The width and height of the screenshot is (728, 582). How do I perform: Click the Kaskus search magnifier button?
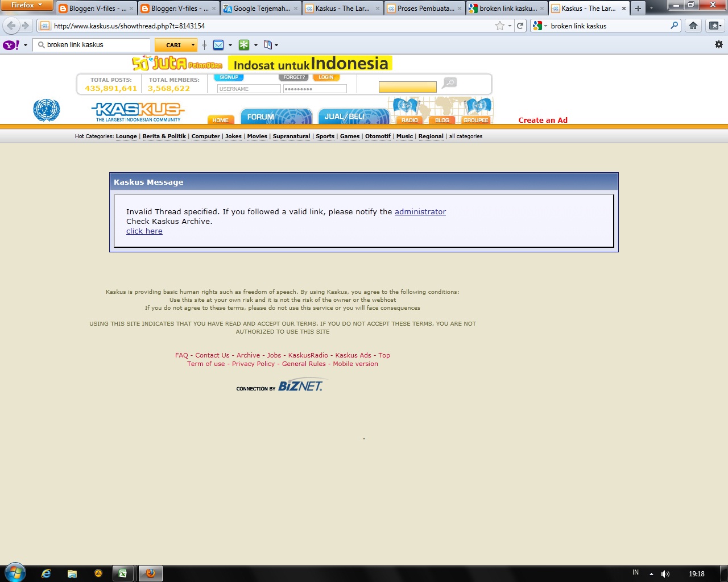point(449,83)
